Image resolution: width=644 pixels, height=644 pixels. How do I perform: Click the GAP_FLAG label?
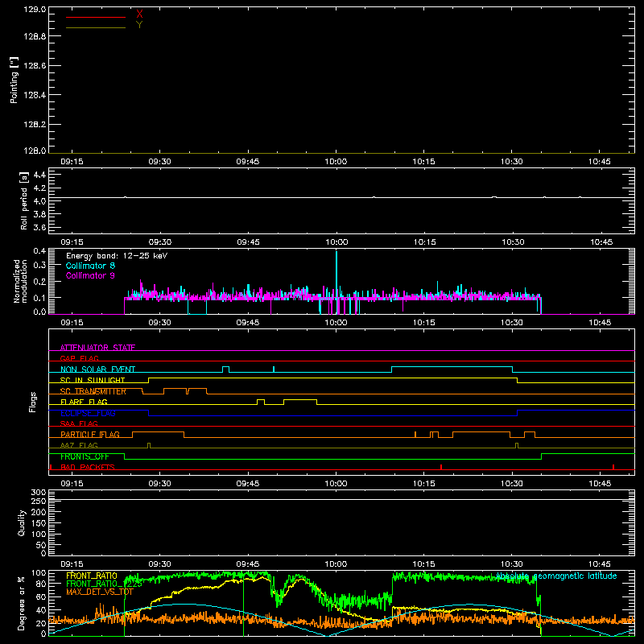(x=79, y=358)
